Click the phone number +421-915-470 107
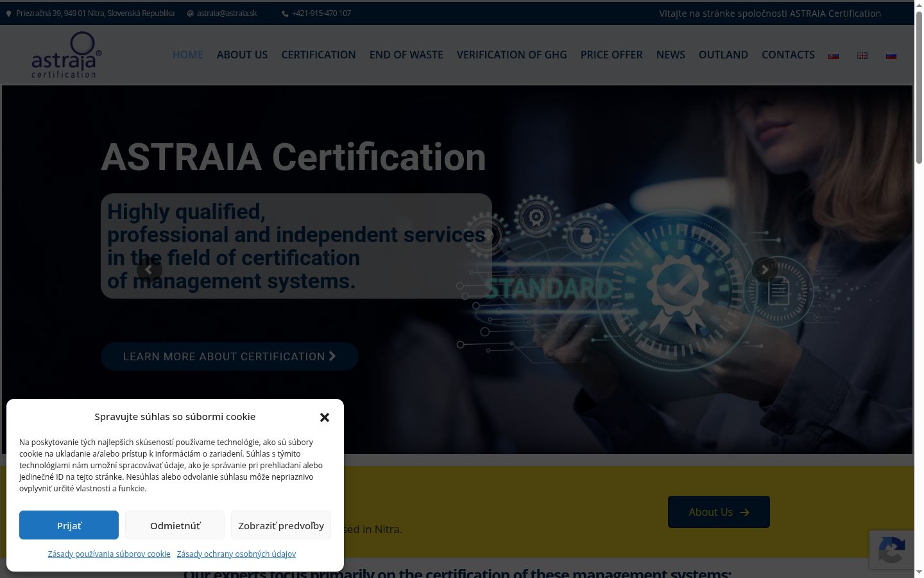Viewport: 924px width, 578px height. coord(321,13)
